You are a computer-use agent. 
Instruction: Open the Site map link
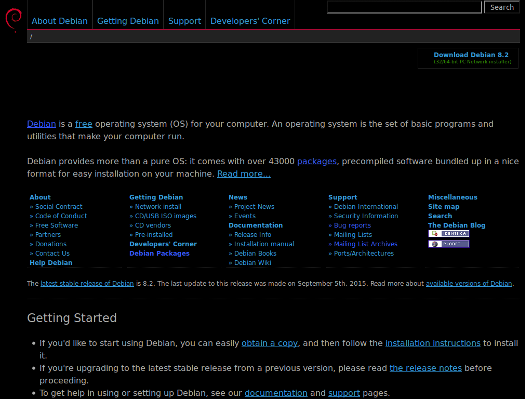click(444, 207)
